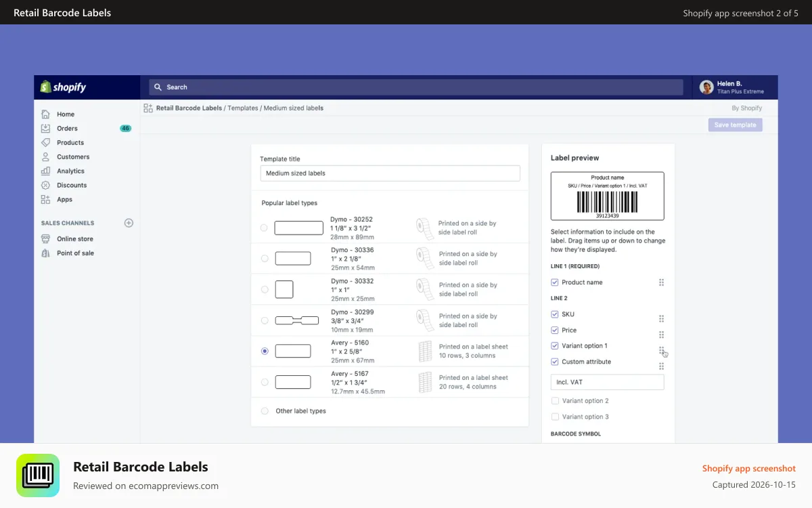Click the ecomappreviews.com review text
This screenshot has width=812, height=508.
[x=145, y=486]
